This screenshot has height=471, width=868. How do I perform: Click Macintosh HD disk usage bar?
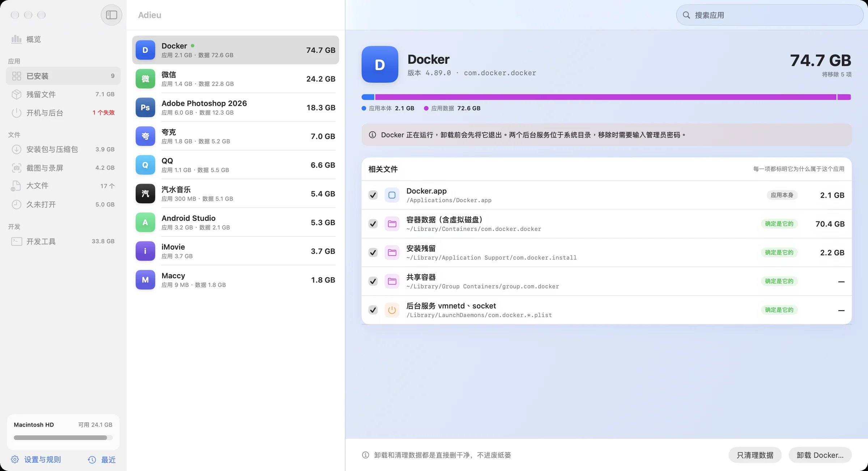63,437
